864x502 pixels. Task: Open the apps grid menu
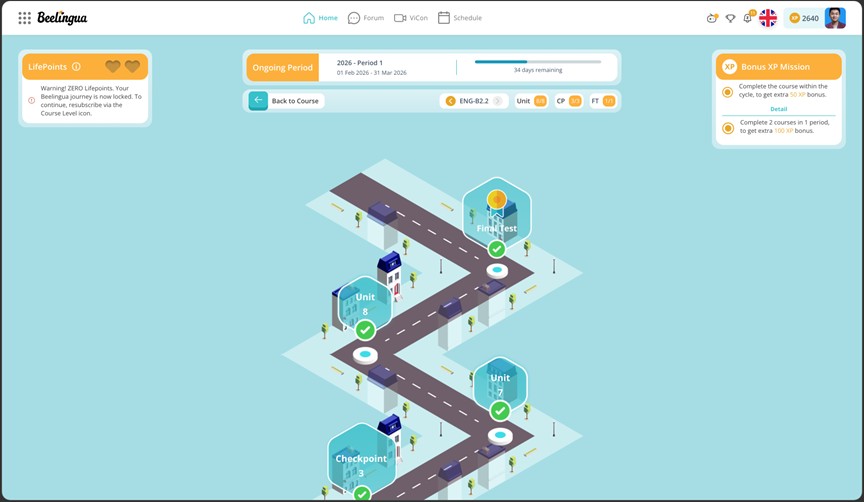[x=24, y=18]
